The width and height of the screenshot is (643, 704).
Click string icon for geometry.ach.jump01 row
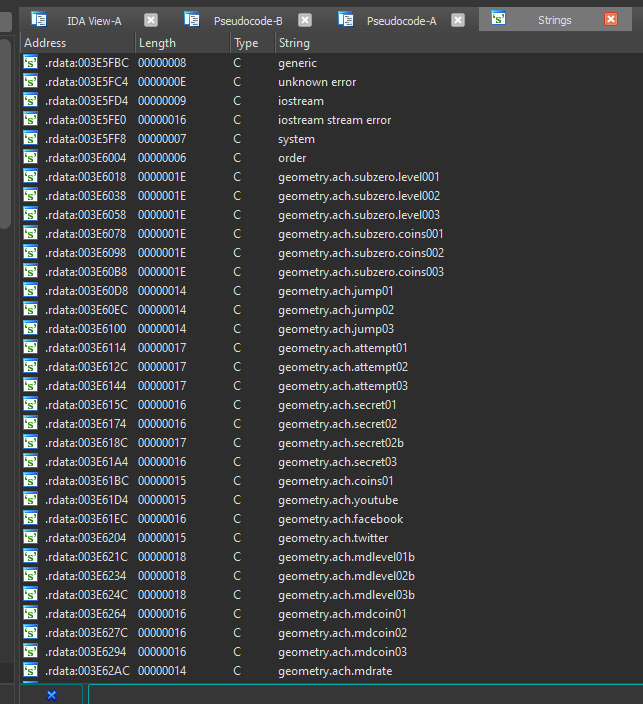pyautogui.click(x=31, y=290)
